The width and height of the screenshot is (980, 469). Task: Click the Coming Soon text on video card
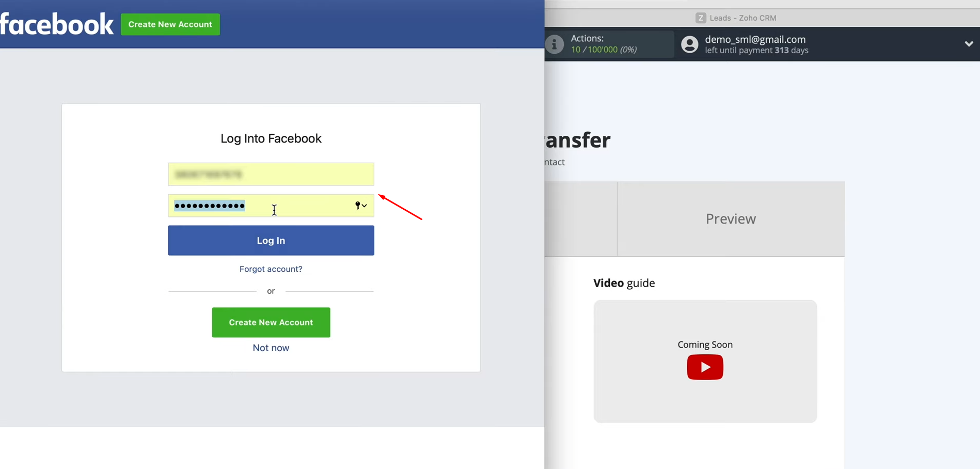(x=705, y=345)
